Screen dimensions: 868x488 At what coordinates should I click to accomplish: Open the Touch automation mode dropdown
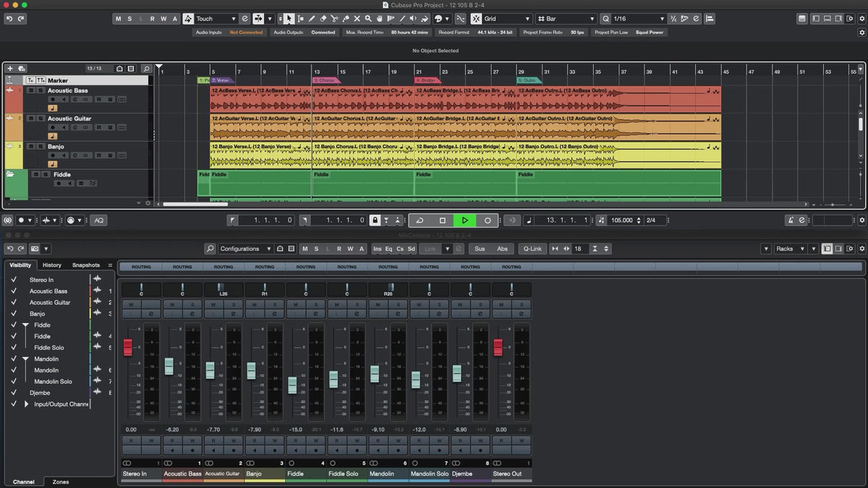pos(216,19)
